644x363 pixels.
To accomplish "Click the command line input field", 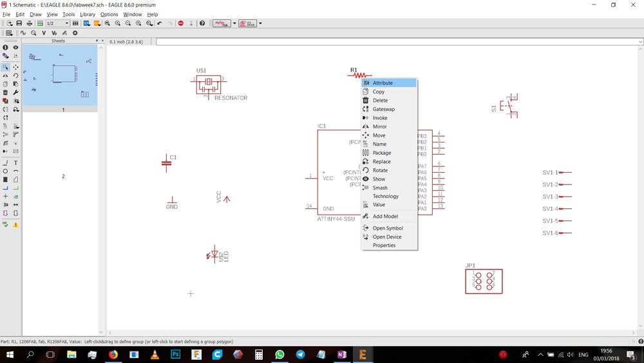I will point(397,41).
